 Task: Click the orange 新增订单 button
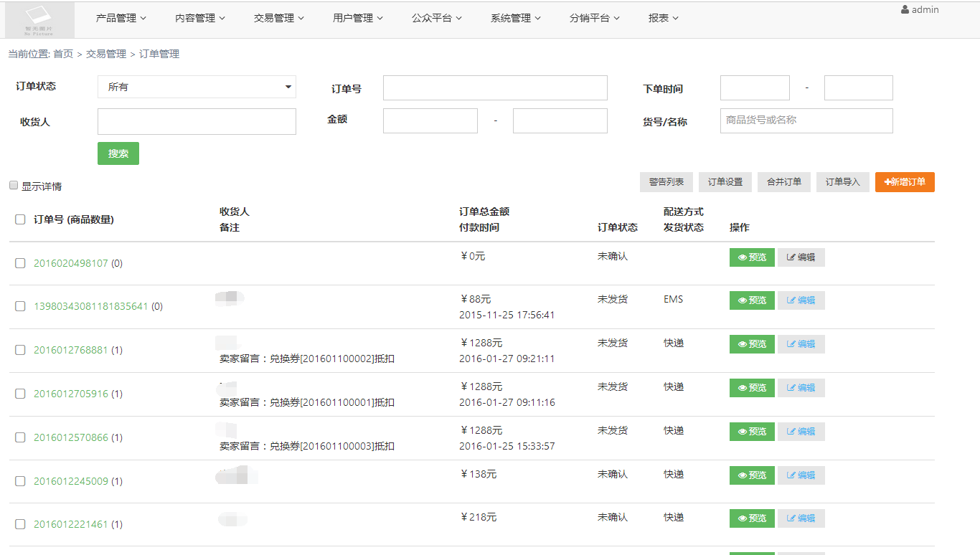(x=905, y=182)
